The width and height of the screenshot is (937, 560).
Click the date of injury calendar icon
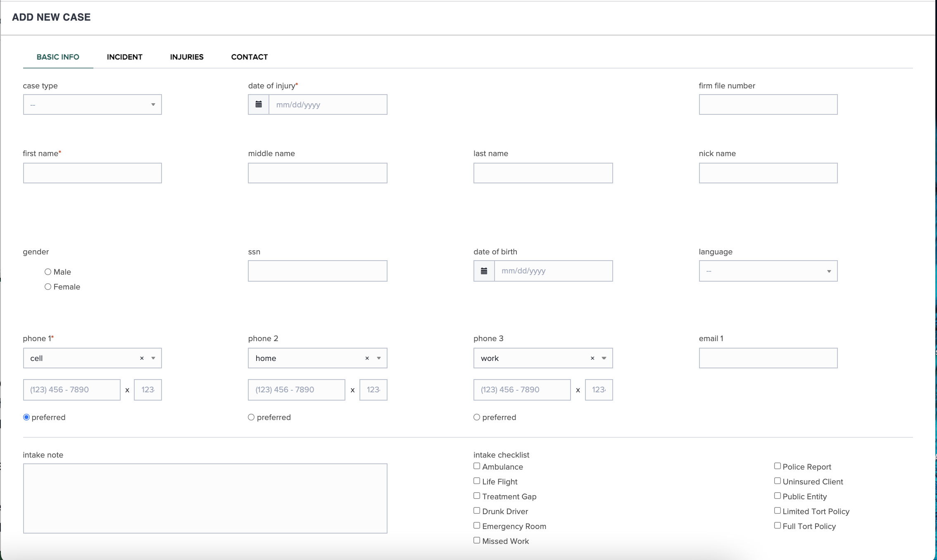[259, 104]
